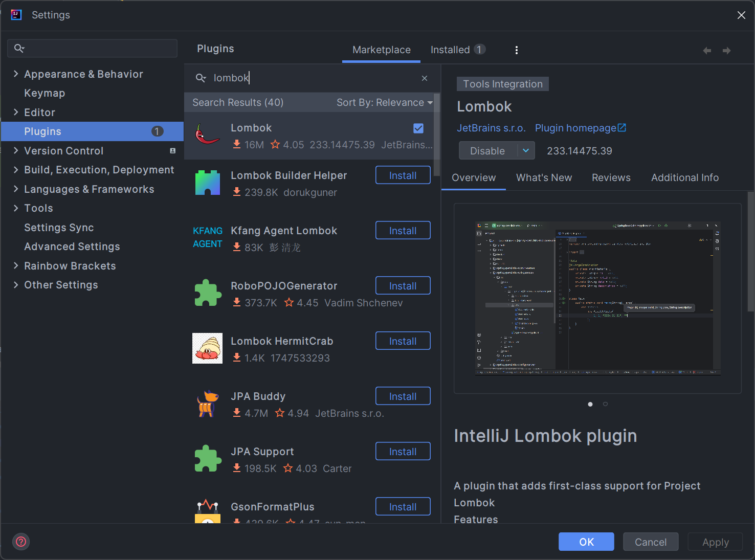
Task: Switch to the Marketplace tab
Action: (382, 50)
